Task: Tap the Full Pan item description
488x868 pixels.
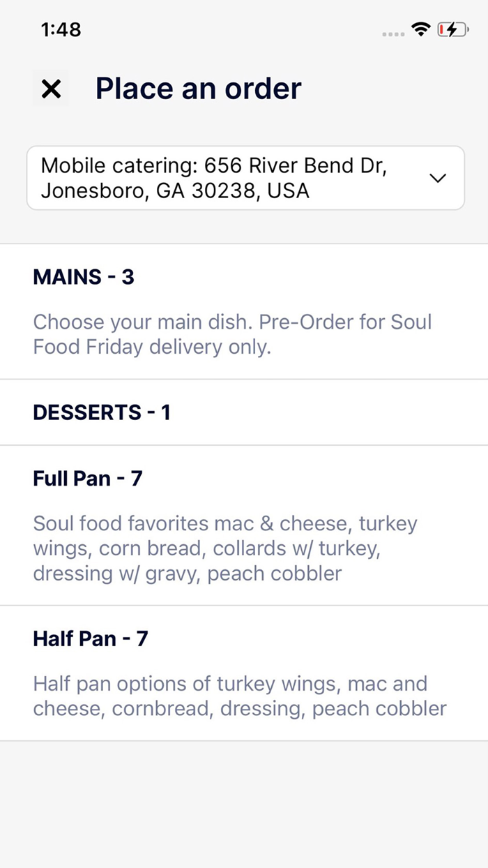Action: coord(225,548)
